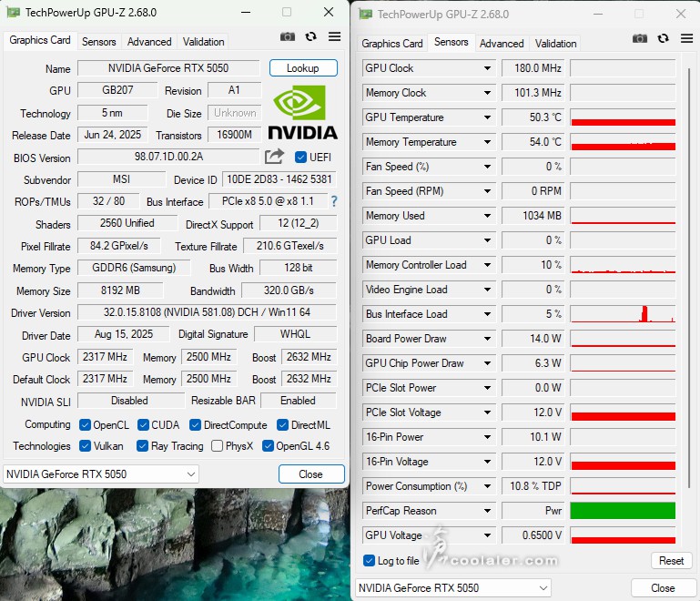Click Close button in left GPU-Z window
Screen dimensions: 700x601
click(x=311, y=474)
